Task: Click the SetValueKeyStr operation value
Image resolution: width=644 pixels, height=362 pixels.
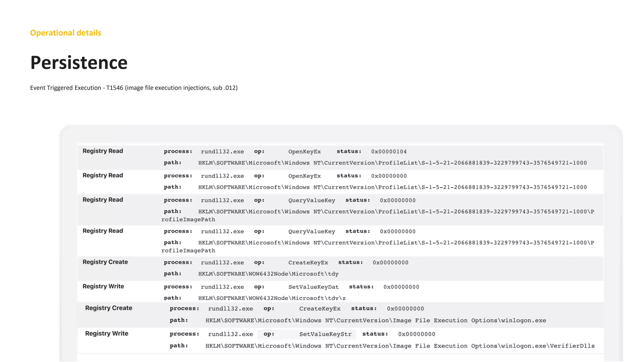Action: [x=325, y=334]
